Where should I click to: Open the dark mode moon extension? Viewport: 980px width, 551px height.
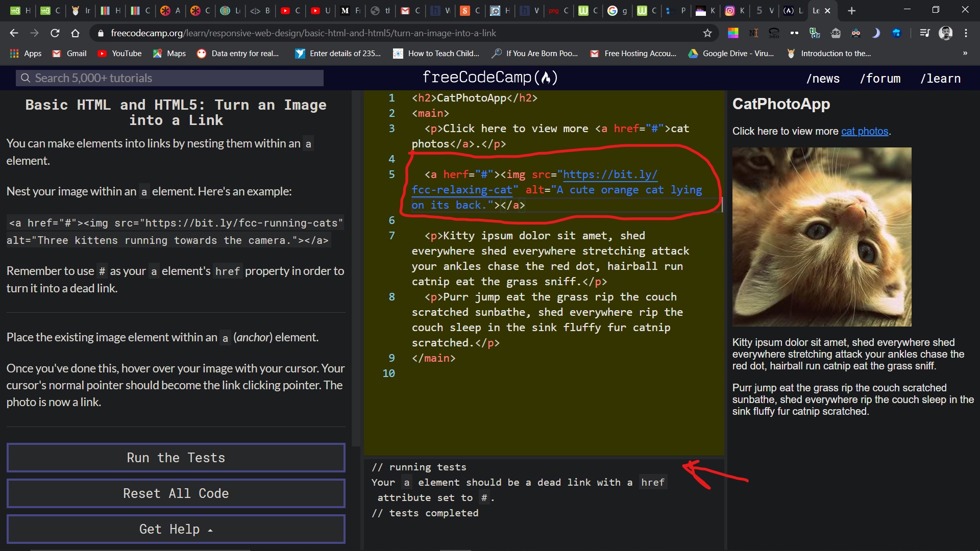(876, 33)
